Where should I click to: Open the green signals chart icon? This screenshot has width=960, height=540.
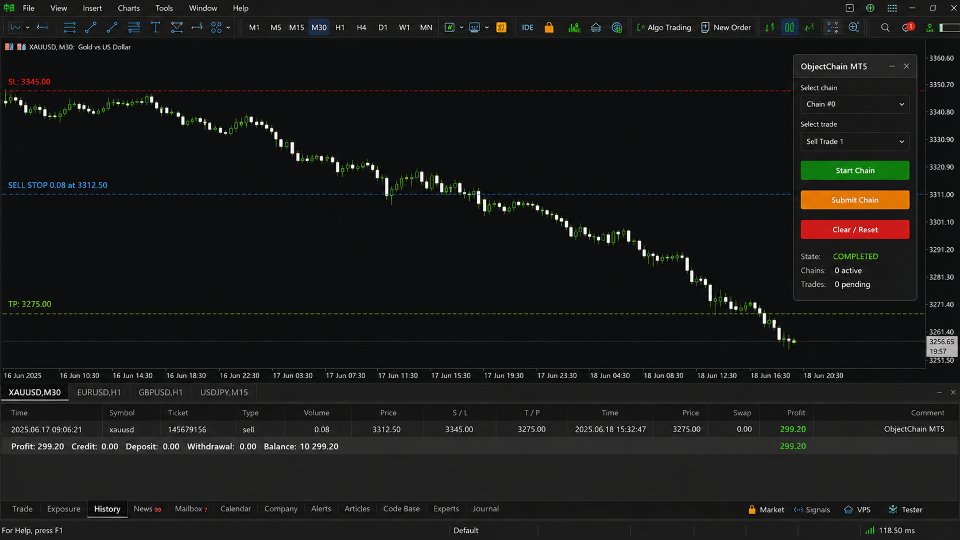(574, 27)
